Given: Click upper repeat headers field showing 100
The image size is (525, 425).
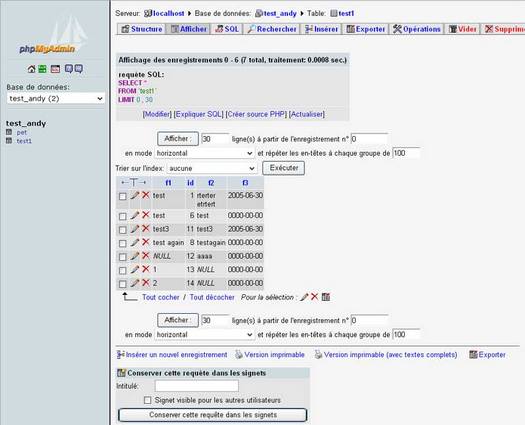Looking at the screenshot, I should point(406,153).
